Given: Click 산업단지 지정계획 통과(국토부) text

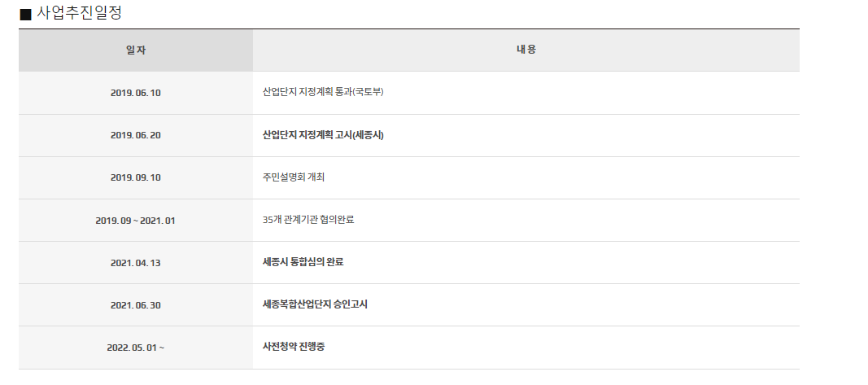Looking at the screenshot, I should tap(323, 93).
